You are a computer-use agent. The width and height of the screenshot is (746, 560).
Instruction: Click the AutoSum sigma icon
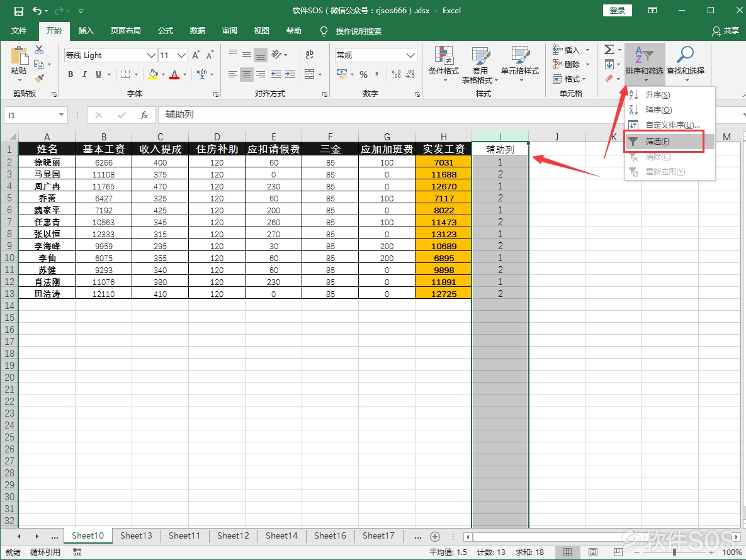coord(609,50)
